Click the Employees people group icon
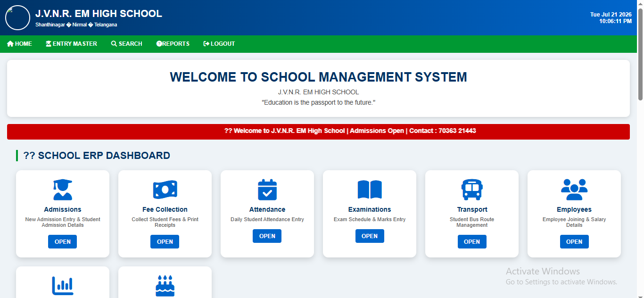Viewport: 644px width, 298px height. [x=574, y=190]
